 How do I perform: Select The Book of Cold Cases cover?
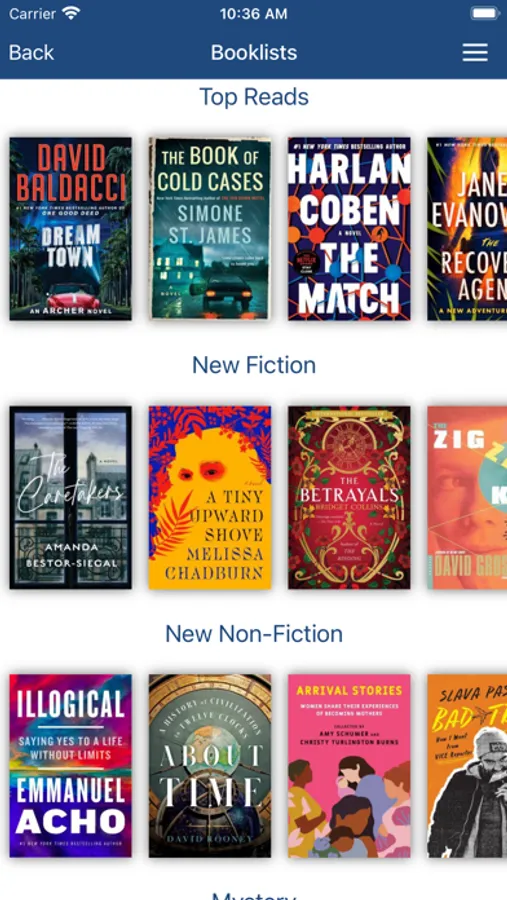click(x=210, y=228)
